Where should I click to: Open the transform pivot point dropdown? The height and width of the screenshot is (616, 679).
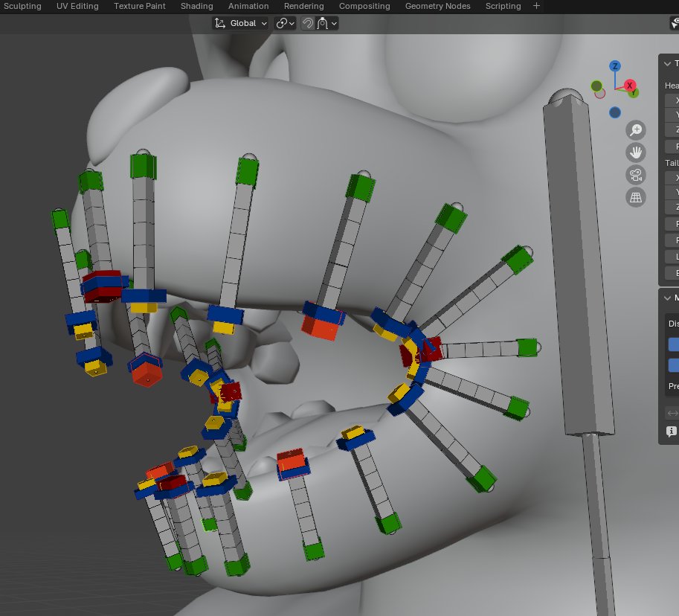[286, 23]
